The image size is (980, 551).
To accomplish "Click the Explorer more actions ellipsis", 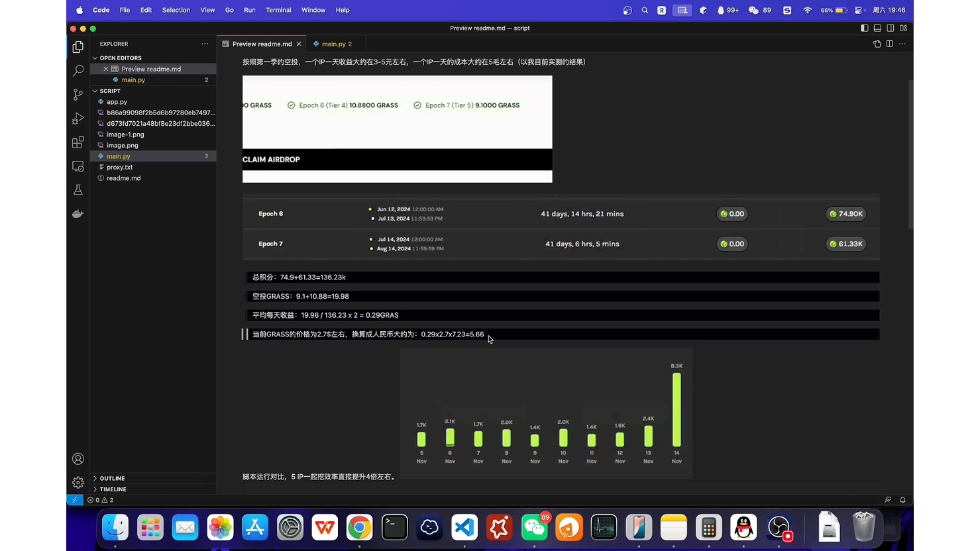I will [x=205, y=44].
